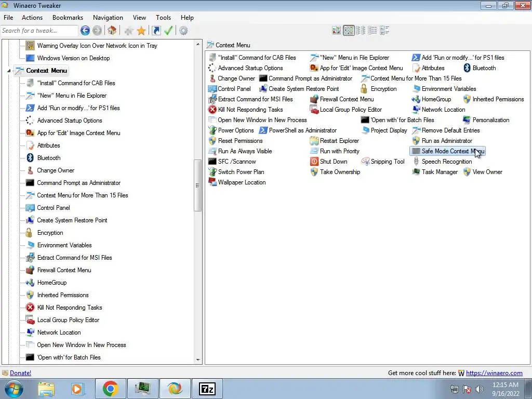
Task: Open the View menu
Action: tap(139, 18)
